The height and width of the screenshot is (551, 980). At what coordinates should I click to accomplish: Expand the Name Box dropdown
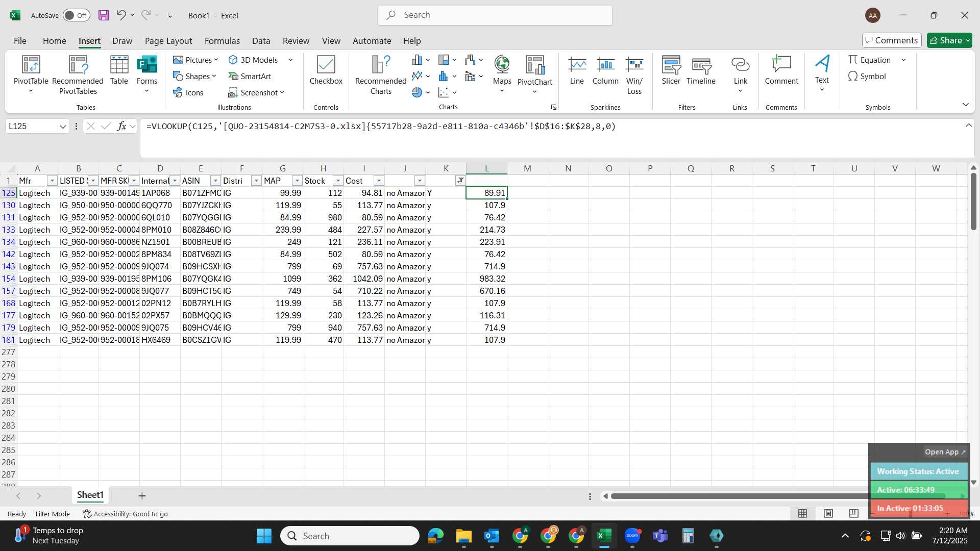point(63,127)
